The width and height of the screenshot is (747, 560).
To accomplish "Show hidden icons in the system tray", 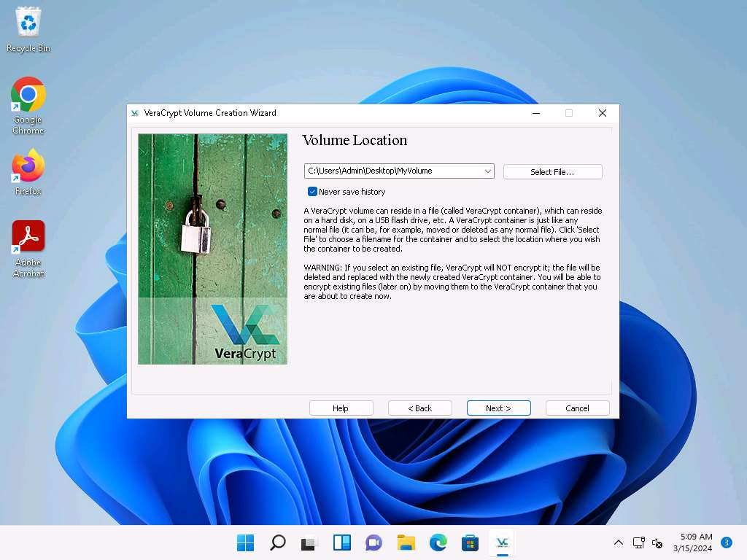I will (619, 542).
